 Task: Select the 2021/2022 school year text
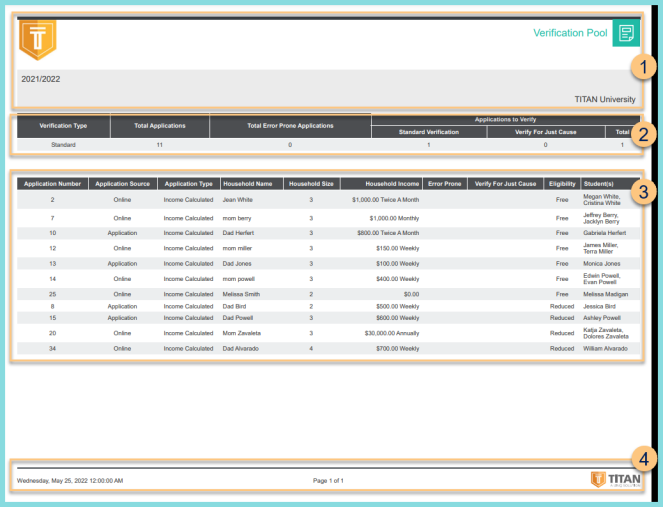(x=41, y=79)
